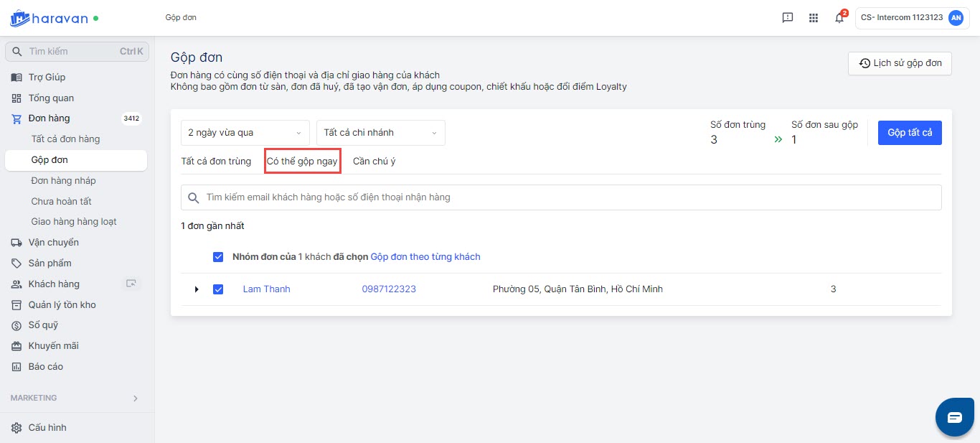This screenshot has height=443, width=980.
Task: Click the search magnifier in sidebar
Action: 17,52
